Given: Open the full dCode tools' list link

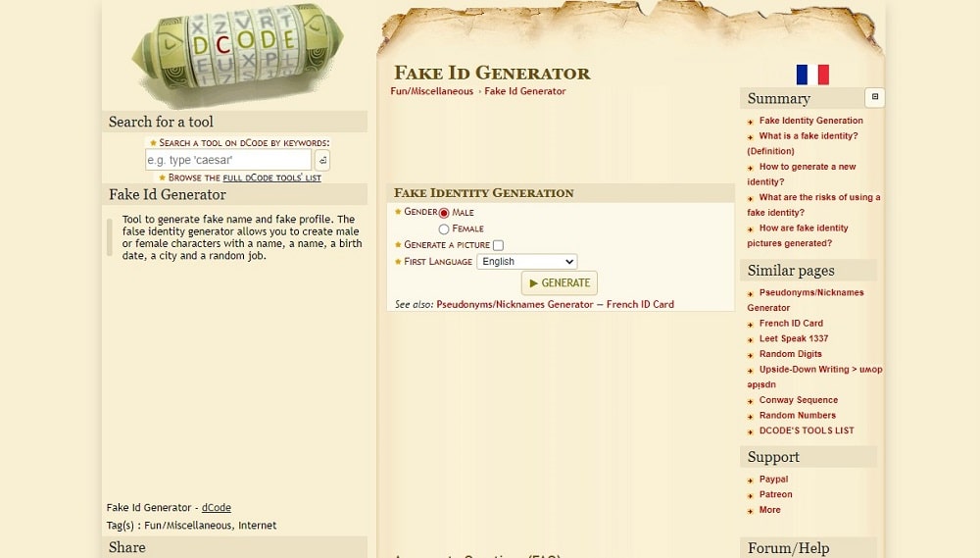Looking at the screenshot, I should pos(271,178).
